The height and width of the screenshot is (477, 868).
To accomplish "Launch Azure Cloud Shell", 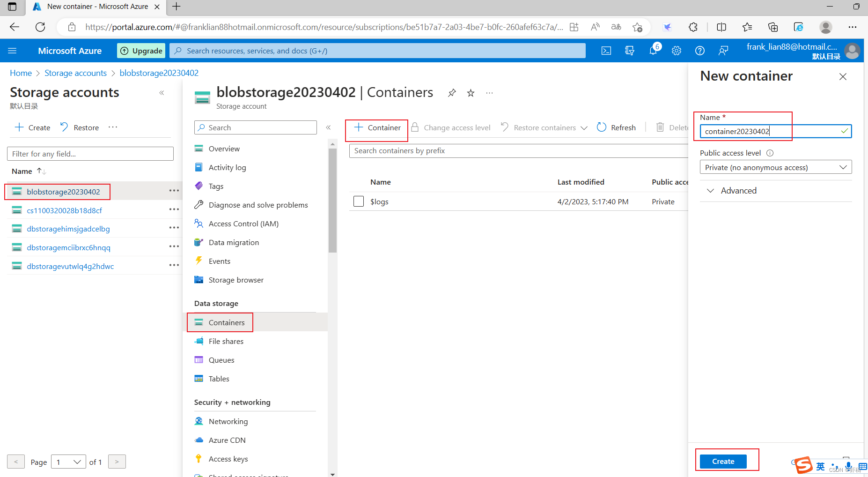I will [x=606, y=51].
